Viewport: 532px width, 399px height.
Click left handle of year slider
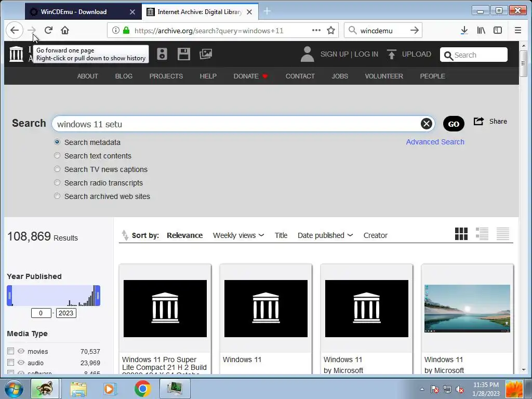click(x=9, y=296)
